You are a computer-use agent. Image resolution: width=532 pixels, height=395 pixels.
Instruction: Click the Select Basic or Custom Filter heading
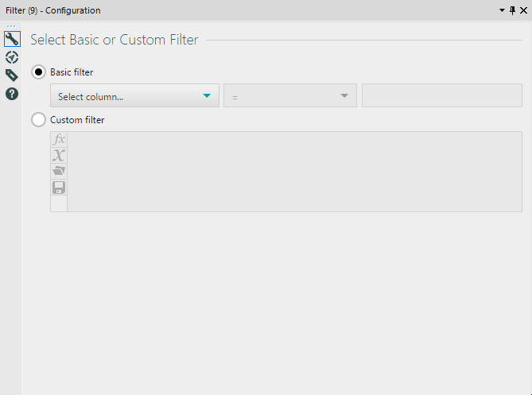pyautogui.click(x=115, y=40)
